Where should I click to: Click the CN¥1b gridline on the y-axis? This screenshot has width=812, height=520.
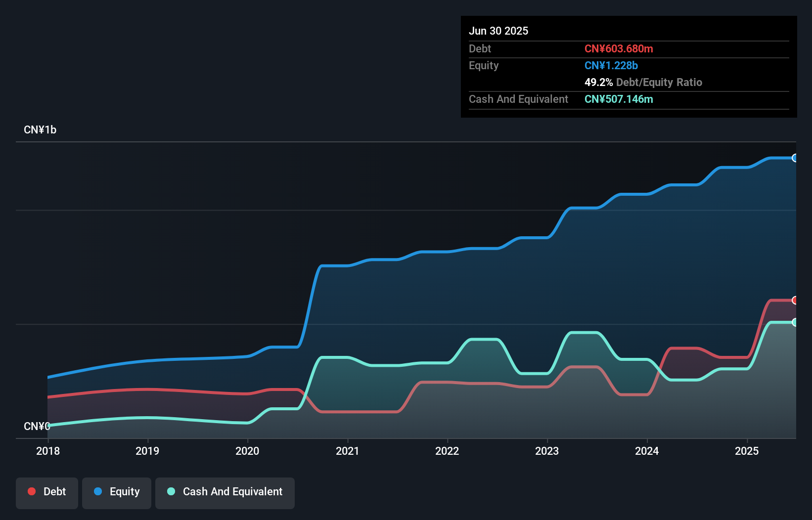(x=41, y=130)
